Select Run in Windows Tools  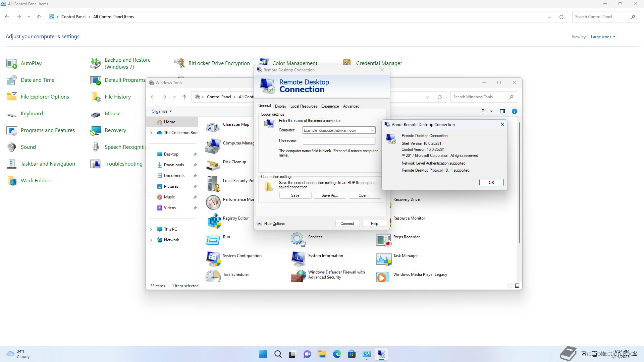coord(218,240)
